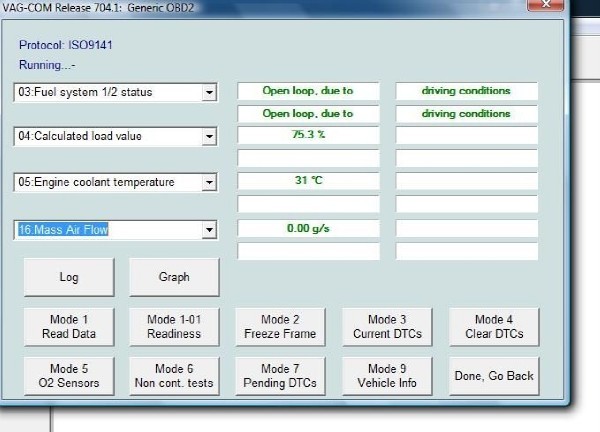Click the 31 °C coolant temperature value
This screenshot has height=432, width=600.
pyautogui.click(x=308, y=181)
